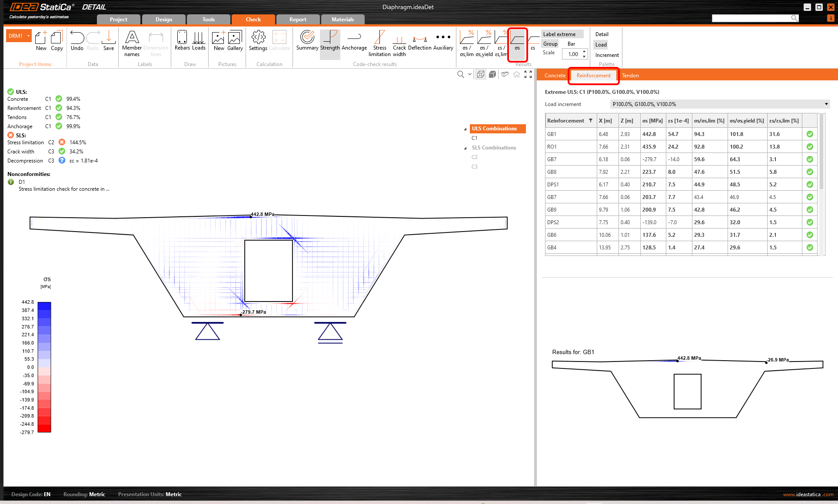Viewport: 838px width, 504px height.
Task: Increase the Scale value stepper
Action: pos(584,52)
